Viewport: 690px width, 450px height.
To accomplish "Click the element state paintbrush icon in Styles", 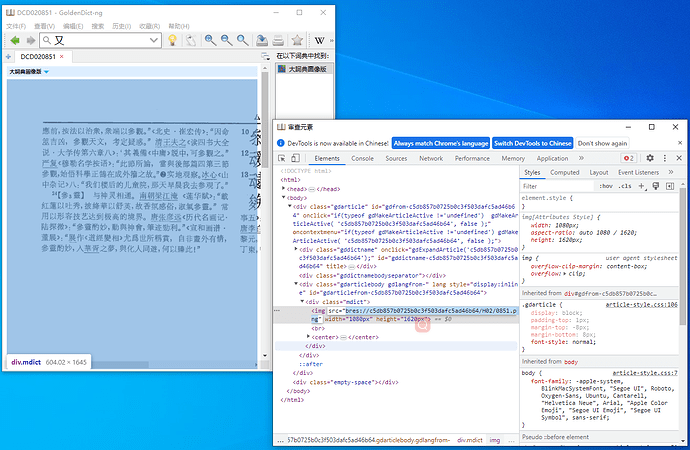I will [x=656, y=186].
